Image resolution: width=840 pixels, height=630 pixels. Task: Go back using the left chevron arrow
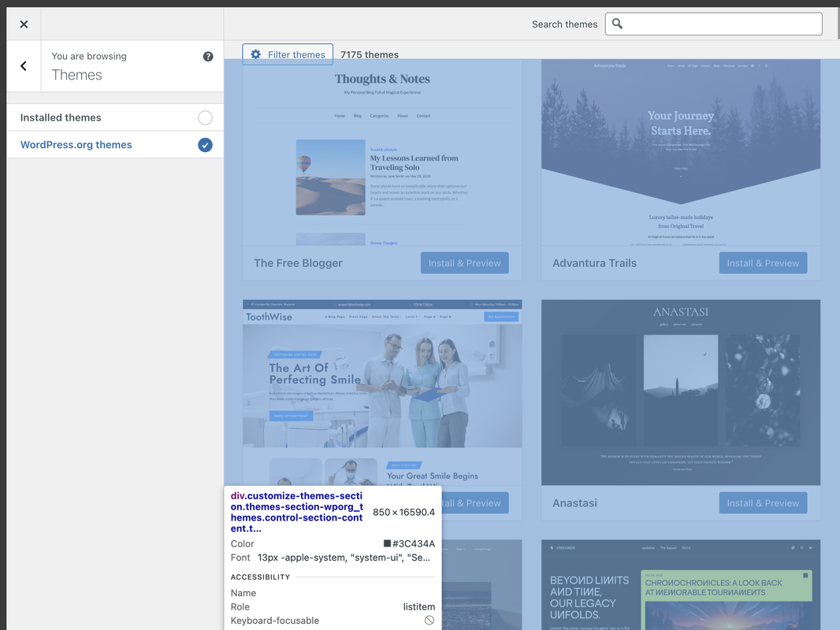(24, 66)
